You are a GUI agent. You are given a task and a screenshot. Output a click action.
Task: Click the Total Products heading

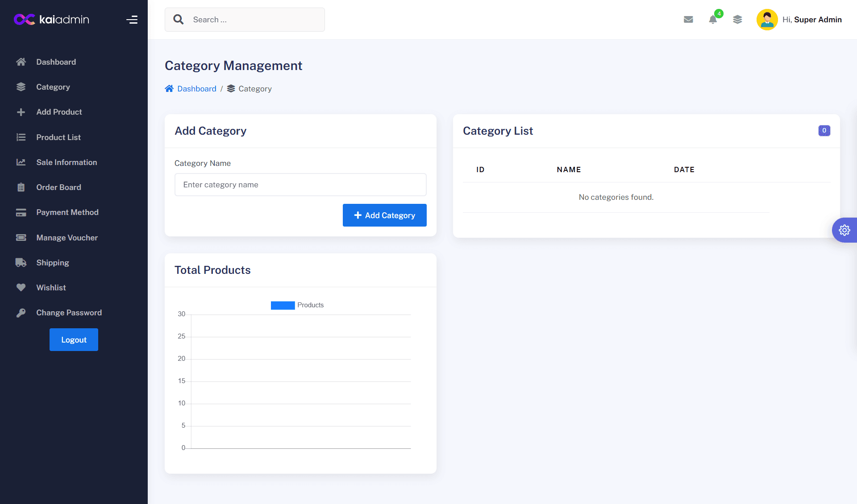pyautogui.click(x=212, y=270)
